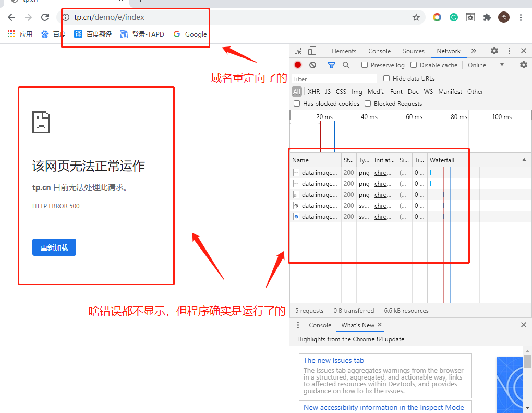The image size is (532, 413).
Task: Open search within network requests
Action: (x=346, y=65)
